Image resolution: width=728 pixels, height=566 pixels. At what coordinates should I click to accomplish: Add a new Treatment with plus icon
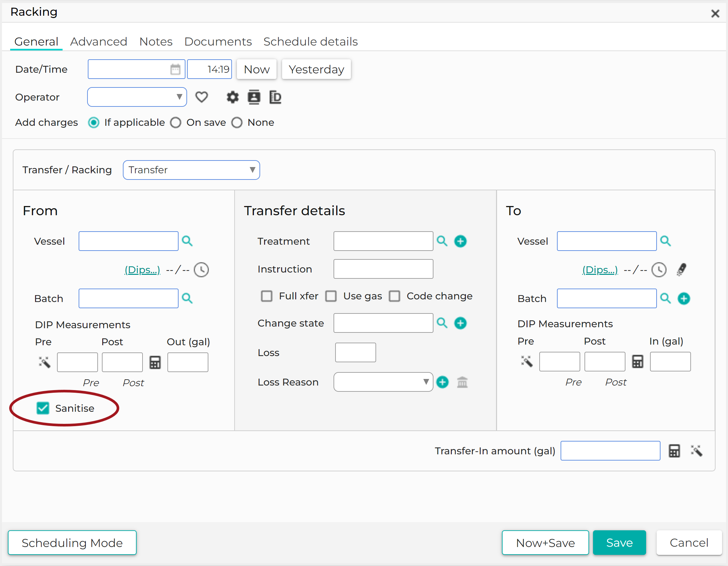(461, 241)
